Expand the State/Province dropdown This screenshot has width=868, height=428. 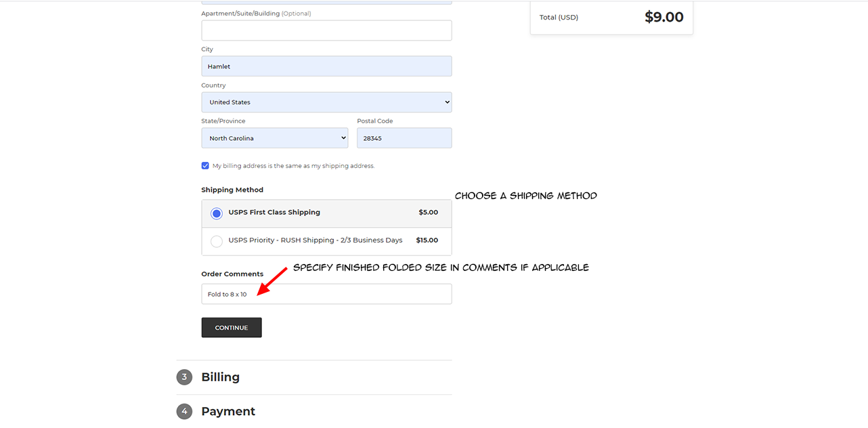tap(274, 138)
